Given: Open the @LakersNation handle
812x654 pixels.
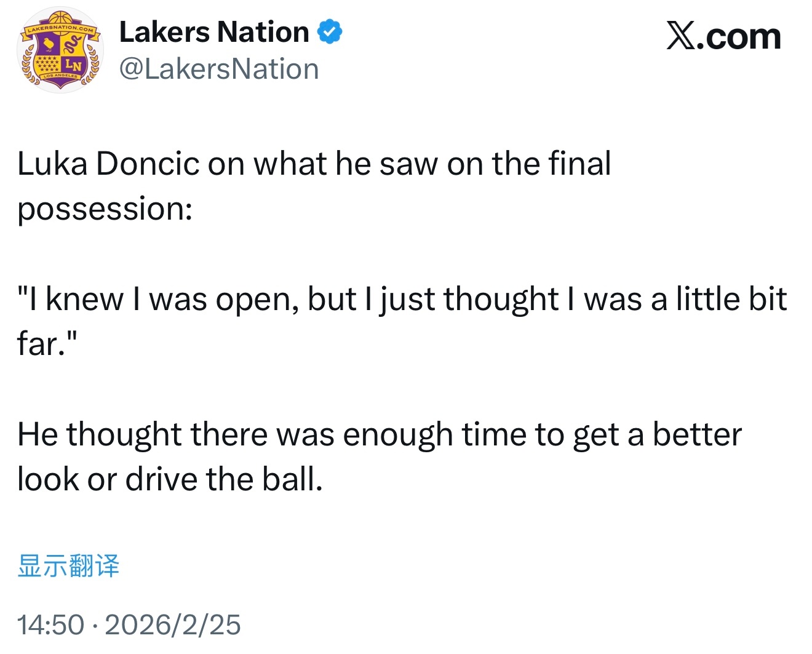Looking at the screenshot, I should [x=219, y=69].
